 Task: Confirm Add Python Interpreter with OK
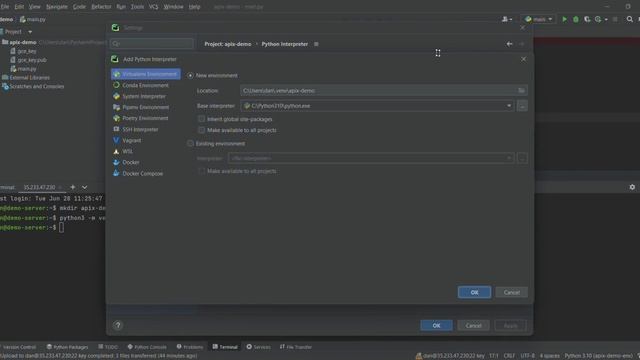(474, 292)
